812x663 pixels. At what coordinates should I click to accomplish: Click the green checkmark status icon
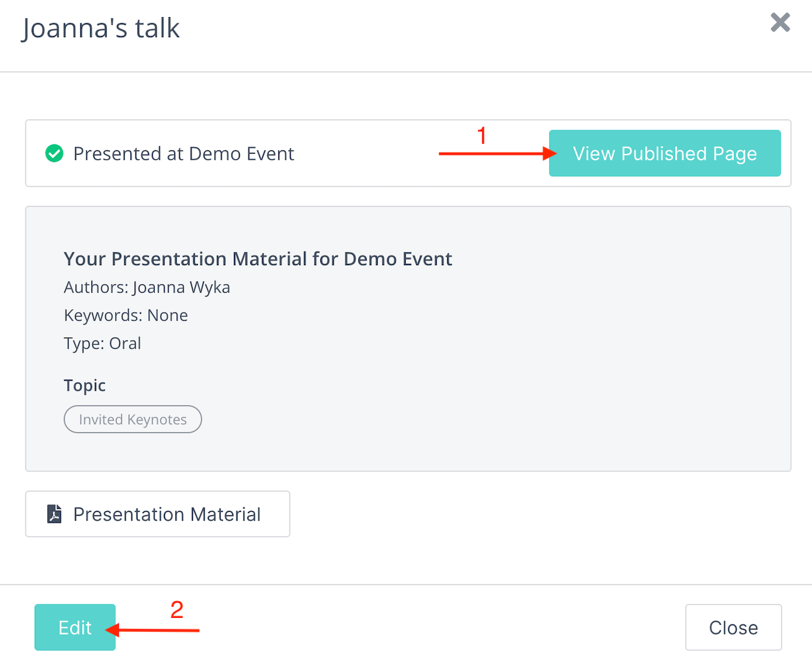[x=54, y=154]
